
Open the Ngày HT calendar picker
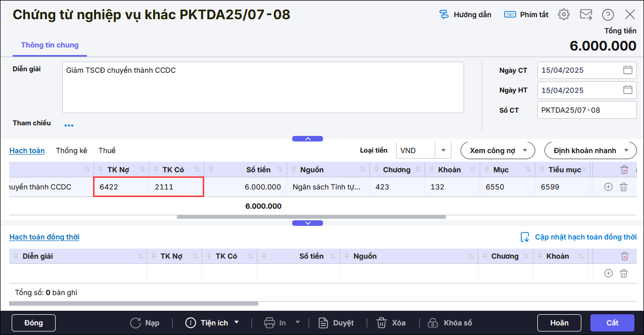[x=627, y=90]
